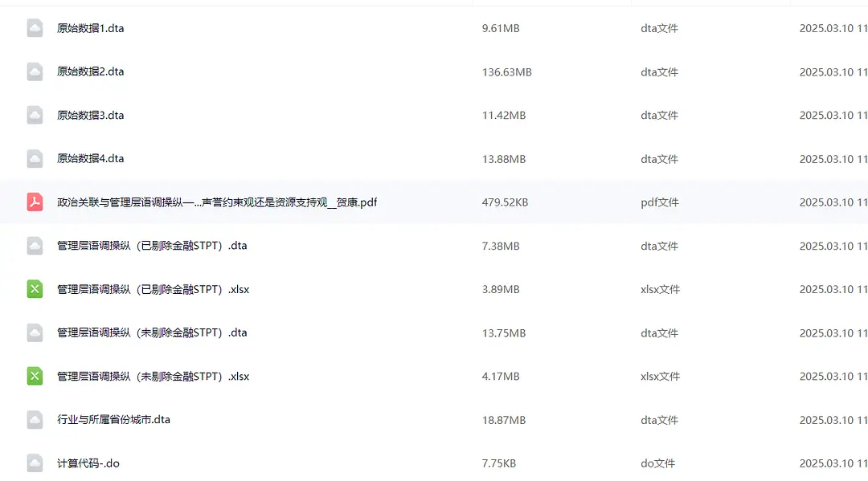The image size is (868, 481).
Task: Select file name 原始数据3.dta
Action: coord(90,115)
